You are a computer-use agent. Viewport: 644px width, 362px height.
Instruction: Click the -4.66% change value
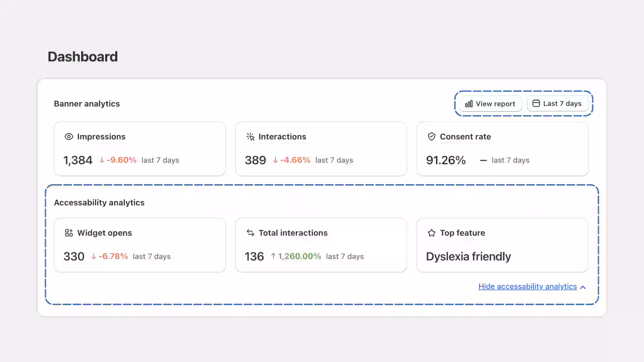coord(295,160)
